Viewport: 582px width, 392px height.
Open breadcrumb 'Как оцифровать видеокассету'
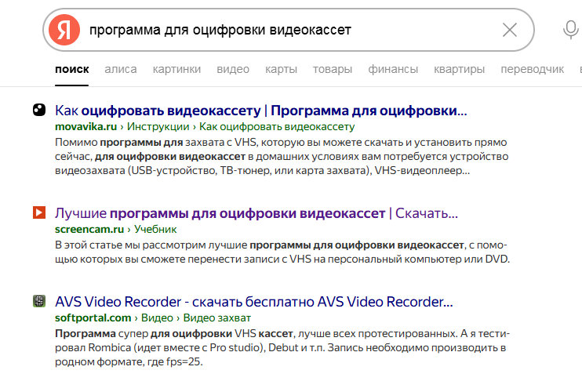277,127
